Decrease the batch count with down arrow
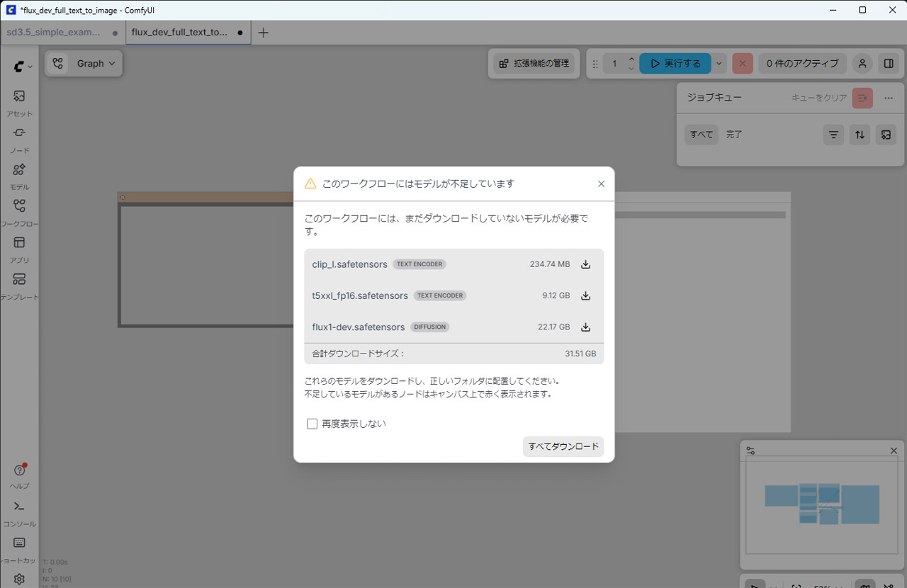Viewport: 907px width, 588px height. coord(631,68)
